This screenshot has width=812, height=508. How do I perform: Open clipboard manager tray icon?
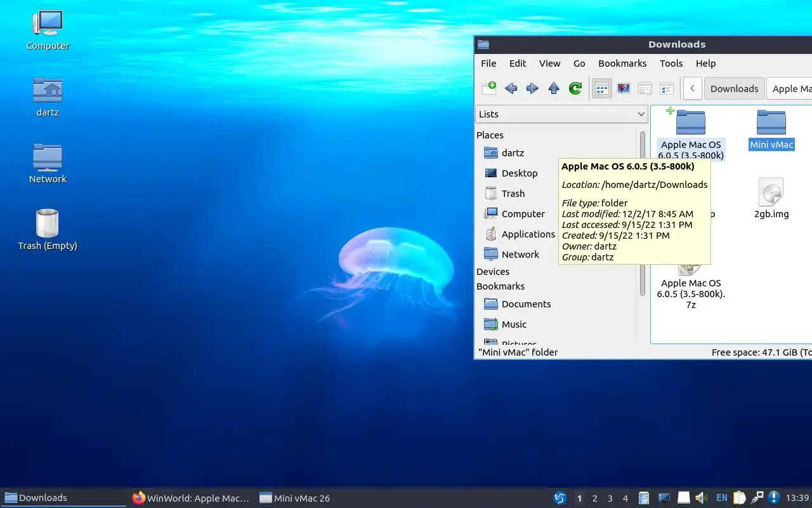click(740, 498)
